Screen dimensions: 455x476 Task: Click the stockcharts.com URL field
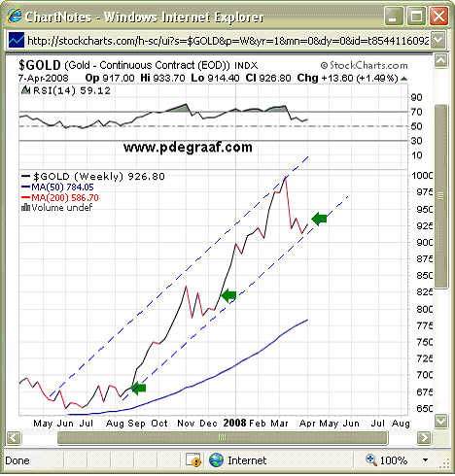coord(228,40)
